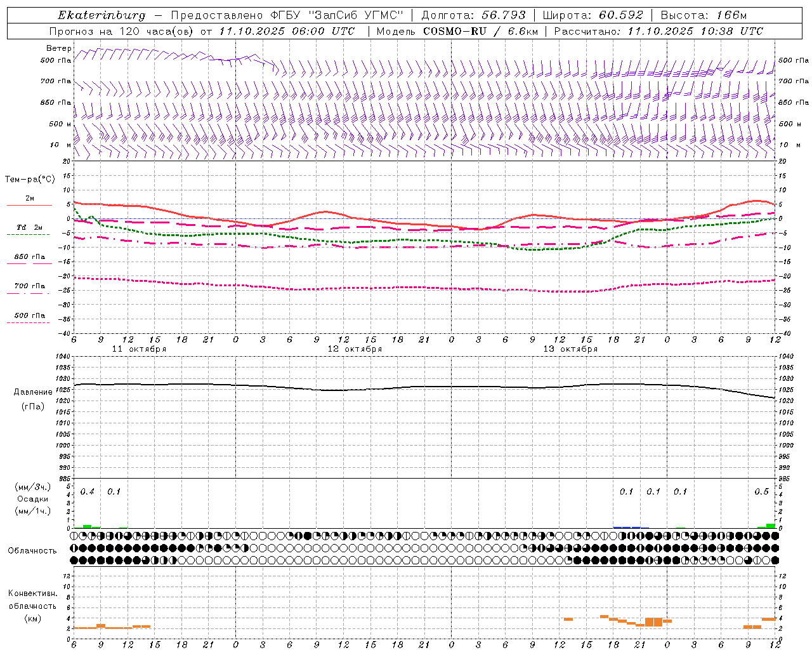Click the Ekaterinburg station title

101,15
